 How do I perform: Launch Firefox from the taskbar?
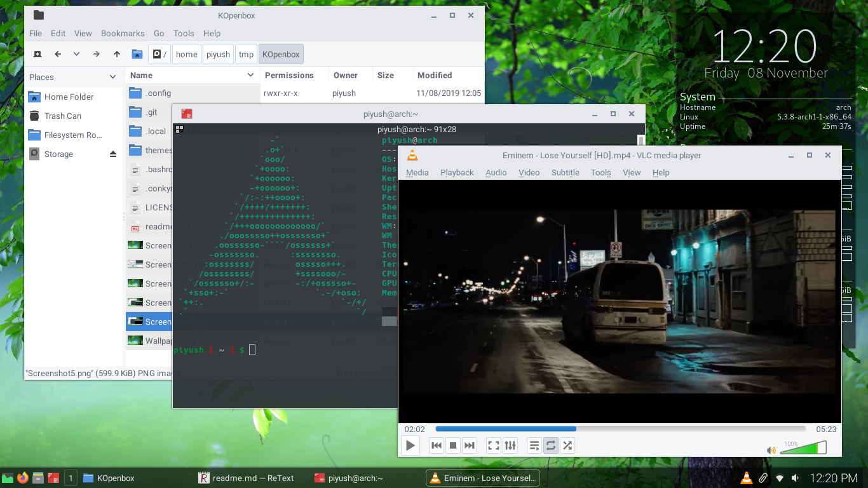point(23,478)
